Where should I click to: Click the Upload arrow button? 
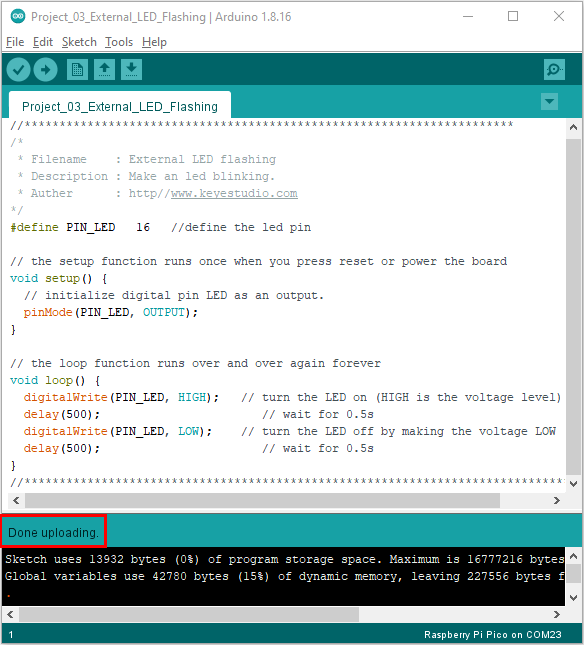[45, 70]
